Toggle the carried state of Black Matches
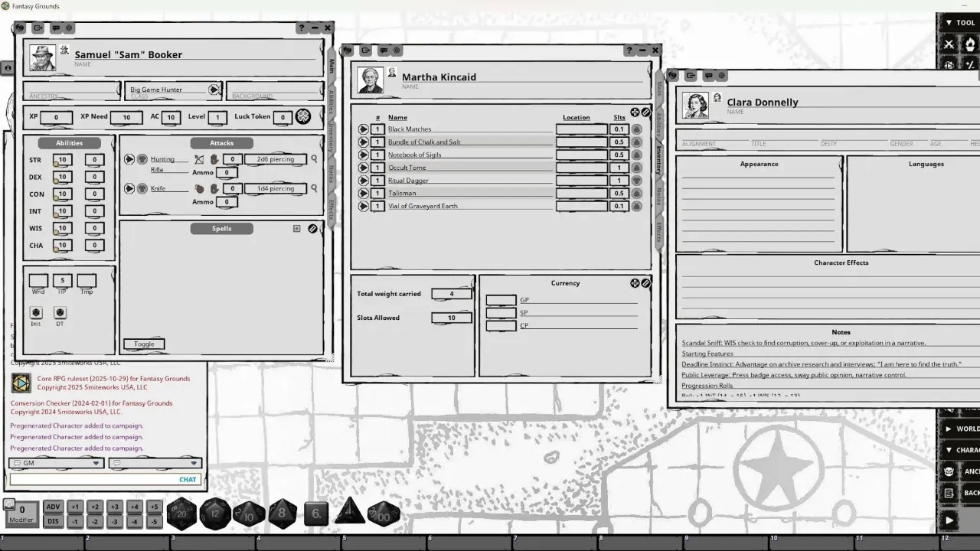This screenshot has width=980, height=551. click(x=636, y=129)
